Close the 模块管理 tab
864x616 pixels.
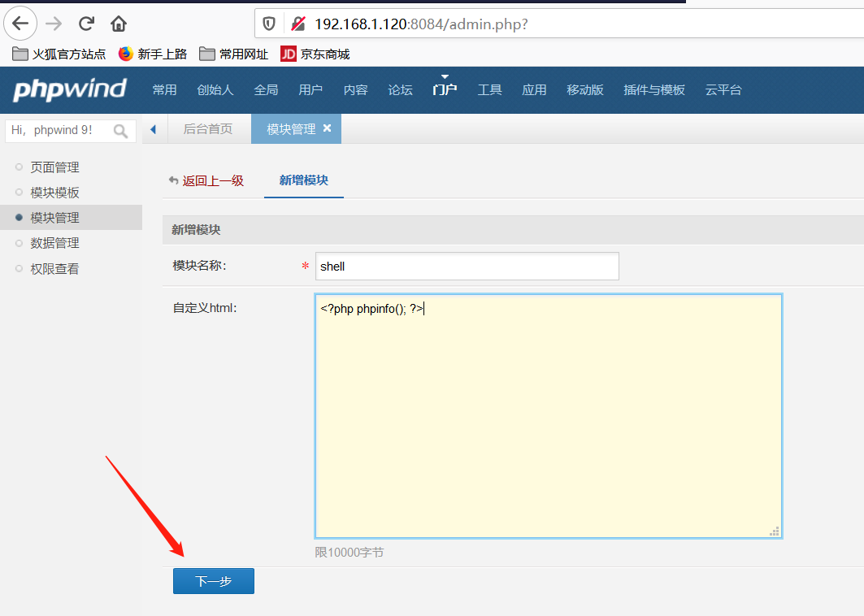327,128
